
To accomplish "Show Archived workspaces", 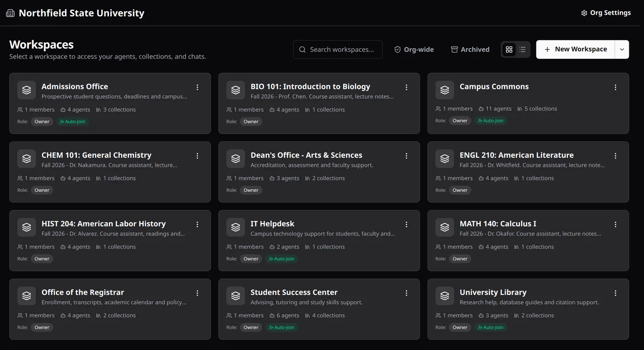I will click(470, 50).
